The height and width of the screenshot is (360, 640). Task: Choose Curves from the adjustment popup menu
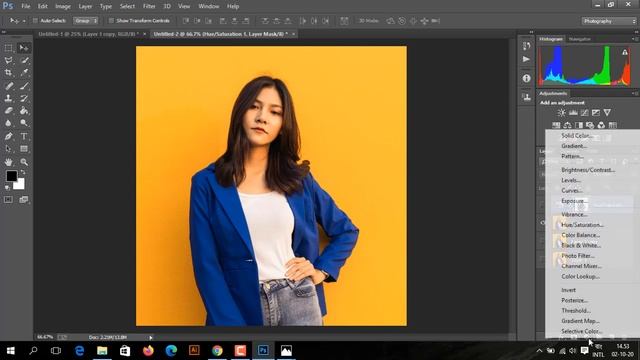point(572,191)
